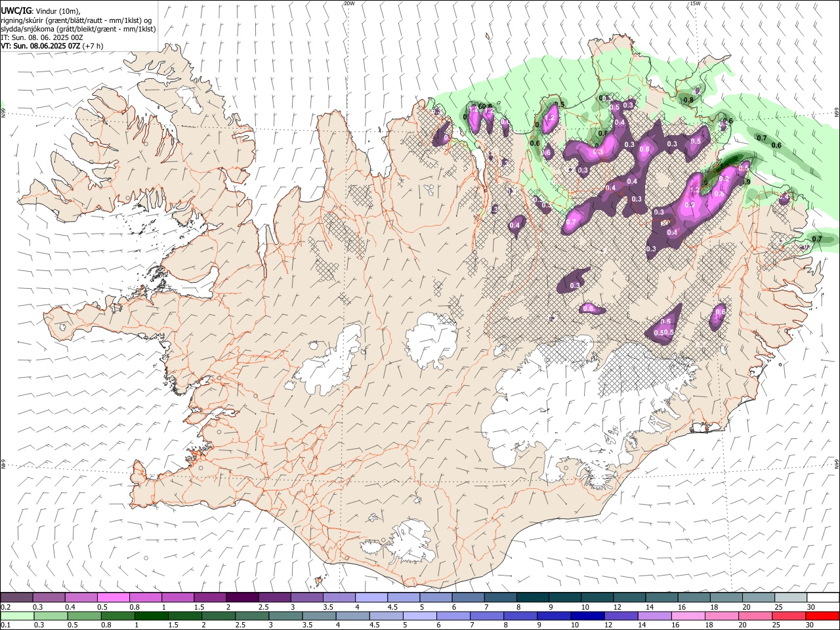
Task: Click the palest green rain swatch after 0.1
Action: tap(17, 616)
